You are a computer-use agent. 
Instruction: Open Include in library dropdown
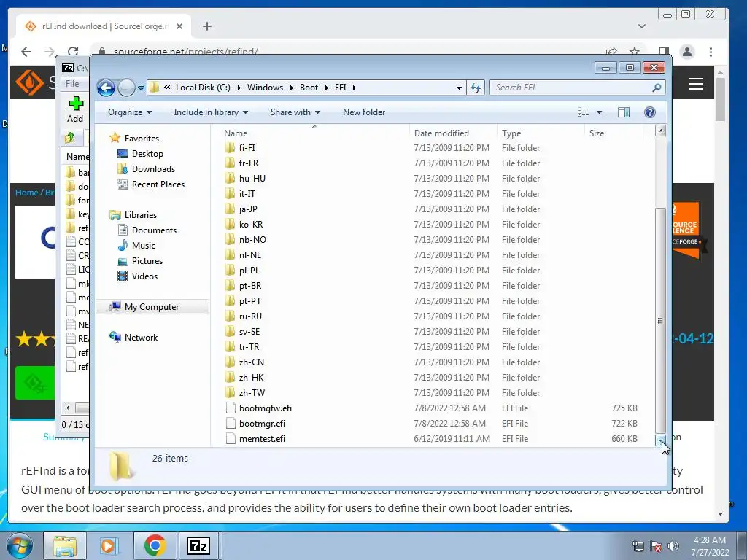point(211,112)
